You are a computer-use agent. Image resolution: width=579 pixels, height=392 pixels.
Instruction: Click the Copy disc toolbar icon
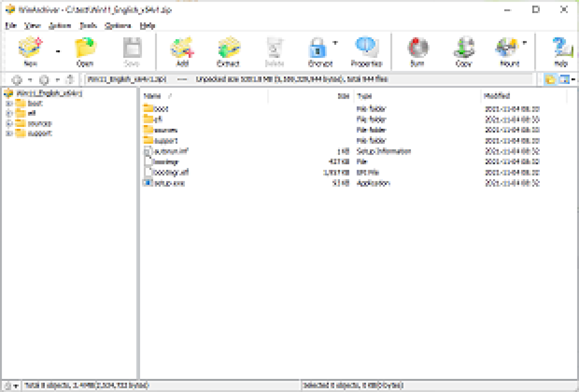464,48
